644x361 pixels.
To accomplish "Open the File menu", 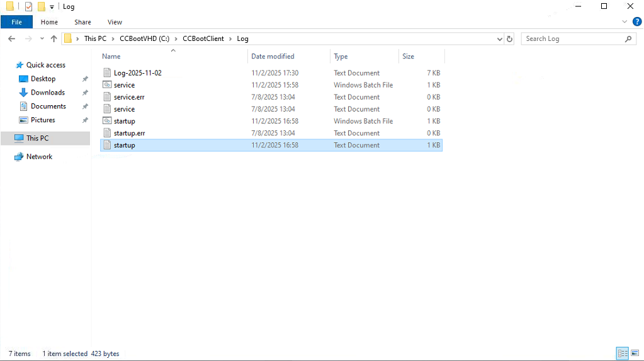I will [x=17, y=22].
